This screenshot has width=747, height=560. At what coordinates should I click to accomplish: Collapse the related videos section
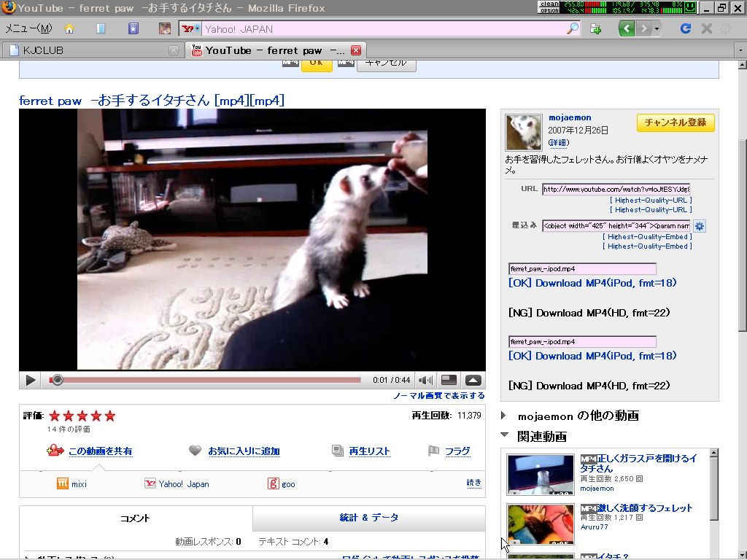(504, 435)
